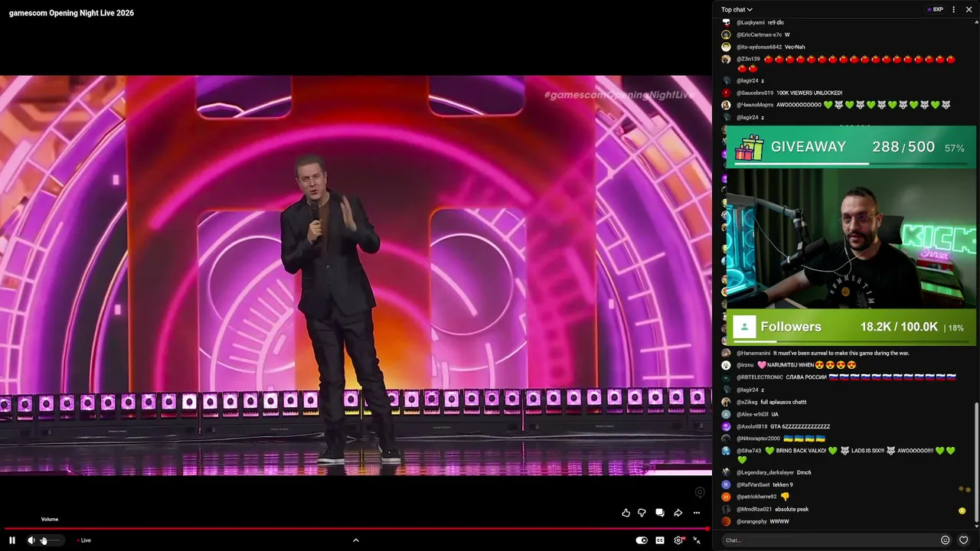This screenshot has width=980, height=551.
Task: Open @Saucebro019 avatar in chat
Action: (x=726, y=93)
